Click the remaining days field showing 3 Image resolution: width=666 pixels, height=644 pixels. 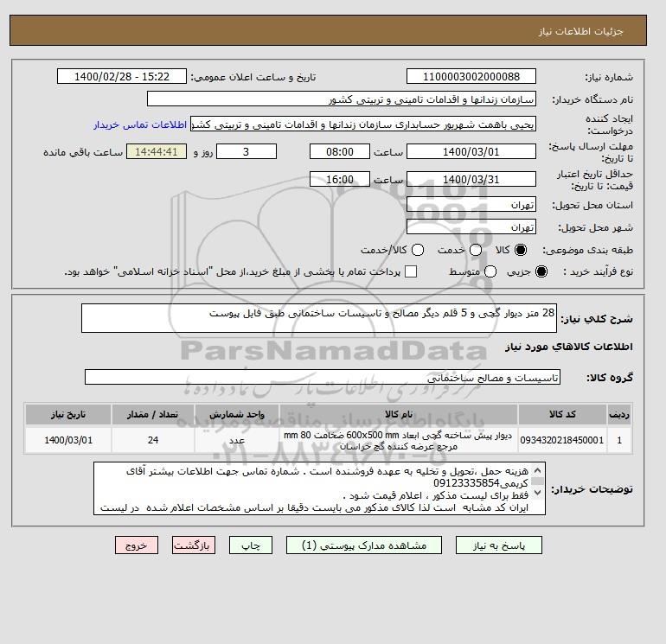(x=247, y=151)
